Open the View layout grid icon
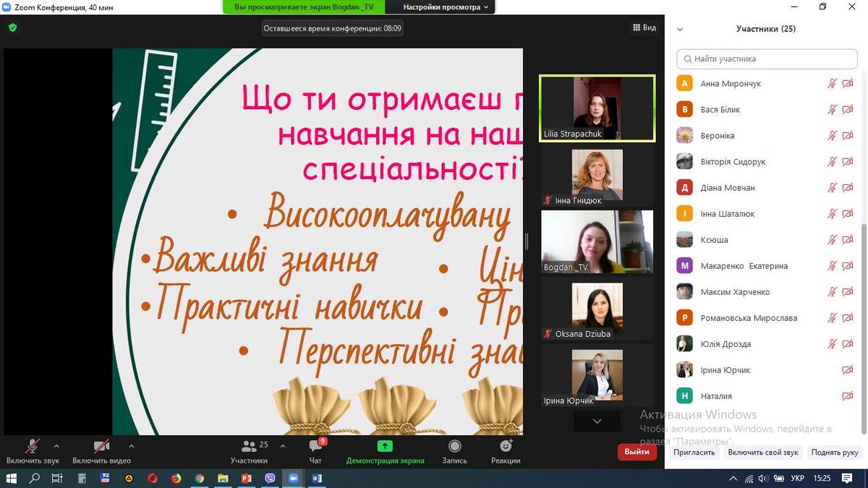The width and height of the screenshot is (868, 488). pos(637,27)
